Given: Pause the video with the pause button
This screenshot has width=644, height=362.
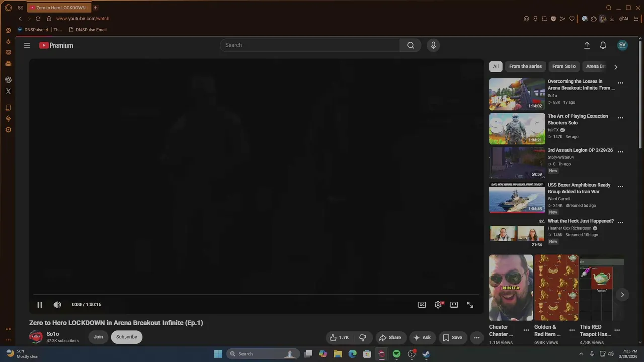Looking at the screenshot, I should coord(40,305).
